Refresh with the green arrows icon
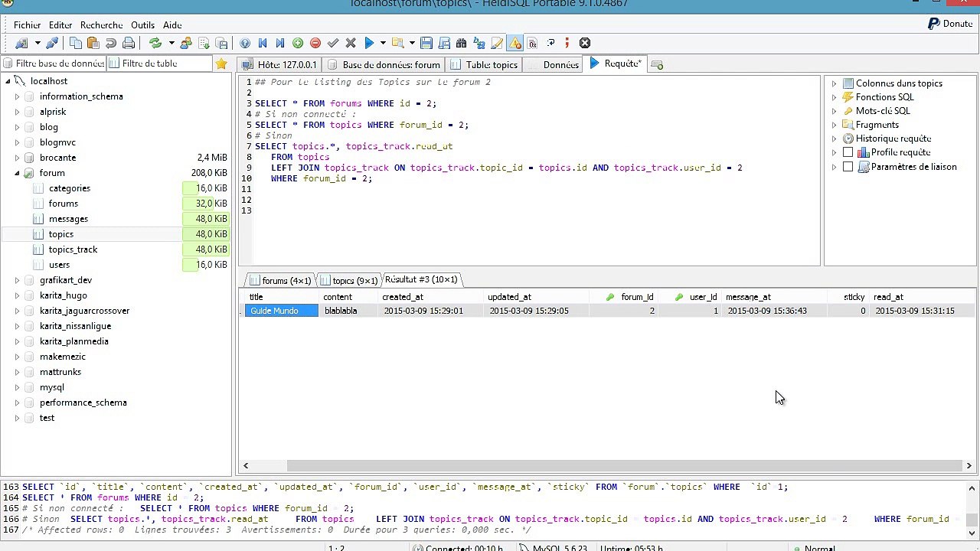980x551 pixels. (x=155, y=43)
